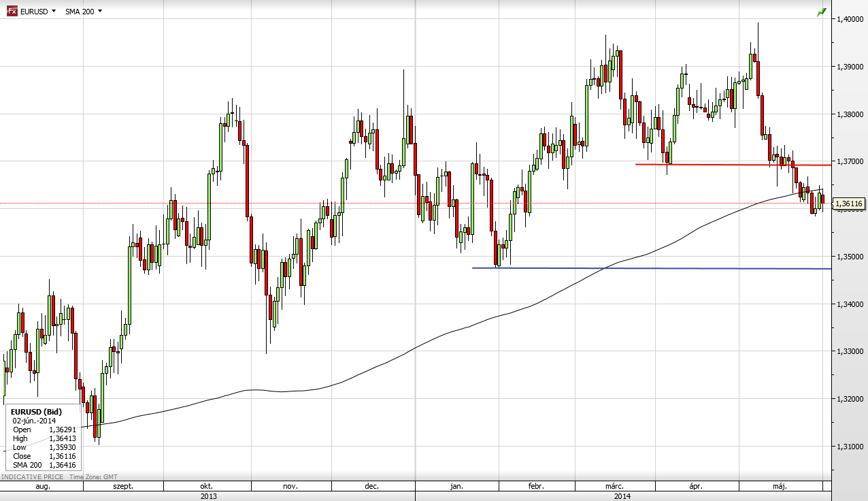Select the red horizontal resistance line
868x501 pixels.
733,165
